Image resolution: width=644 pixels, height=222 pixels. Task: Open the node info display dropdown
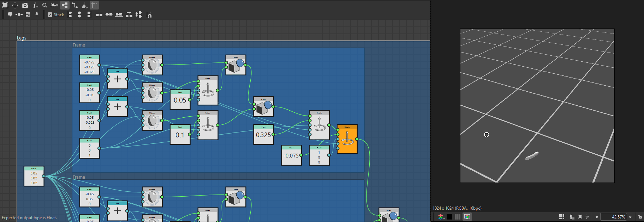35,5
